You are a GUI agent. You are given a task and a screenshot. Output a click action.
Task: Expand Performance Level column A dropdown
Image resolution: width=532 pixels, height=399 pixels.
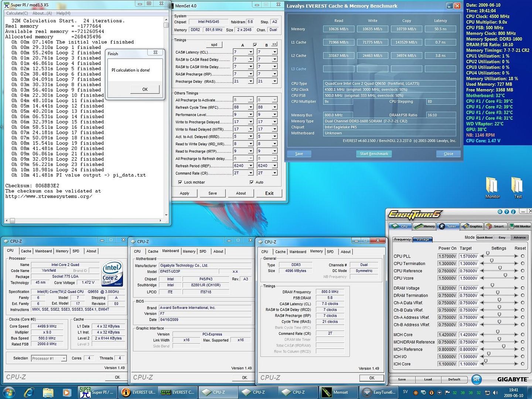point(250,115)
